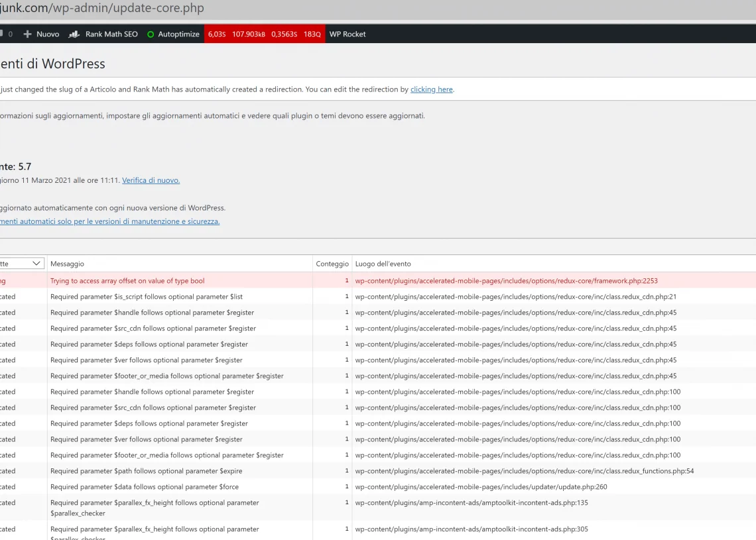Click the green Autoptimize status circle icon

(151, 34)
